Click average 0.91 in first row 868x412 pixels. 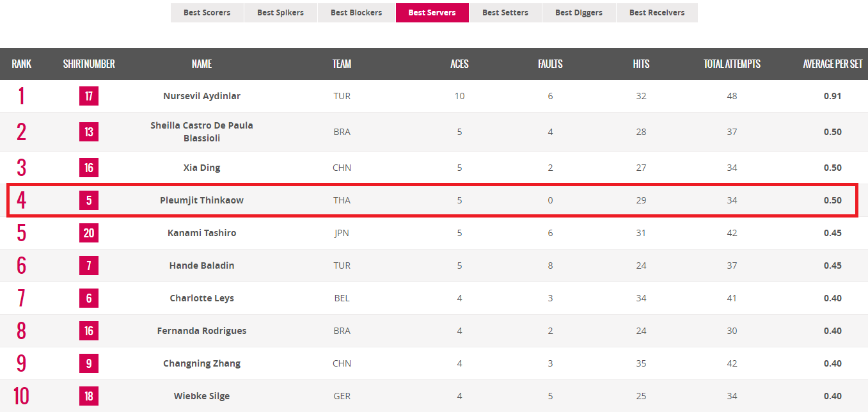pyautogui.click(x=833, y=96)
